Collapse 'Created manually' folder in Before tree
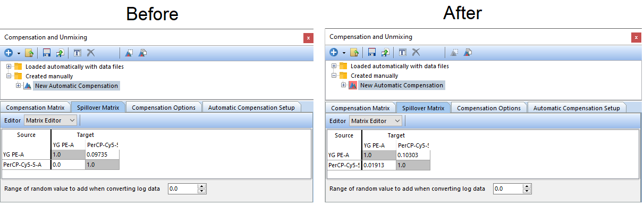 tap(9, 76)
